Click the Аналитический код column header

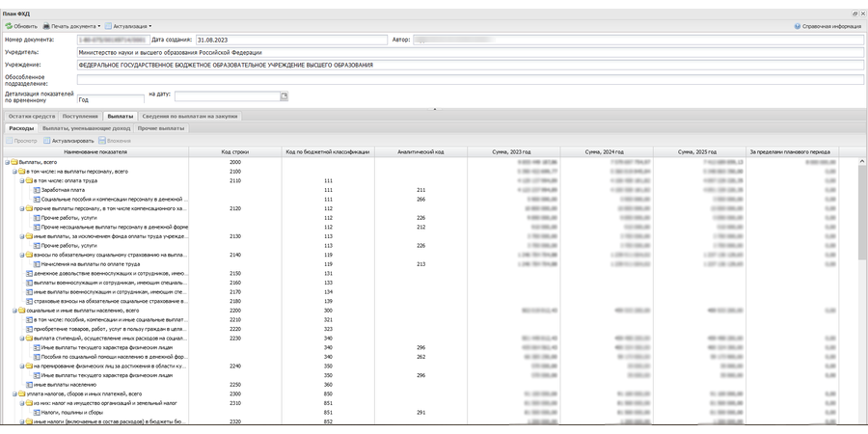point(420,151)
